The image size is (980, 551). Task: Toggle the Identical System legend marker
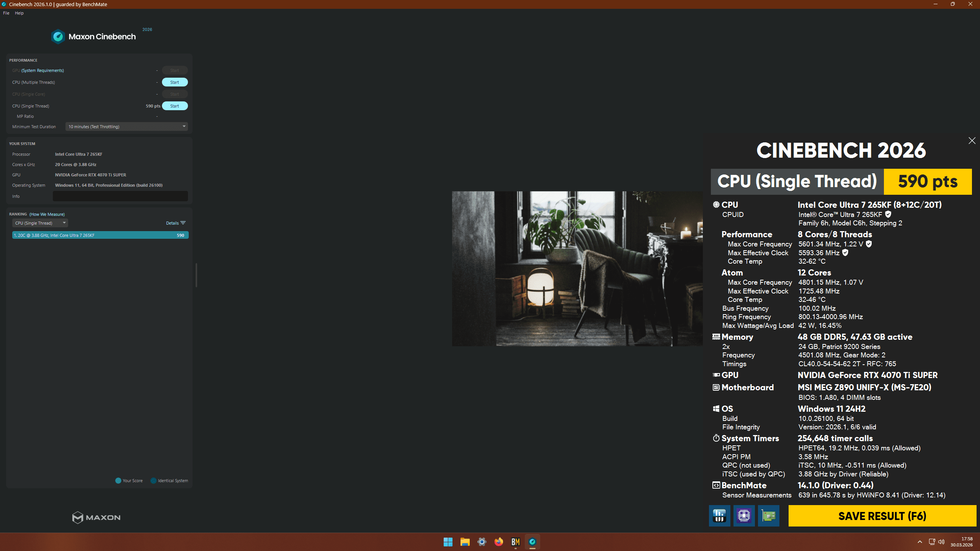(153, 480)
